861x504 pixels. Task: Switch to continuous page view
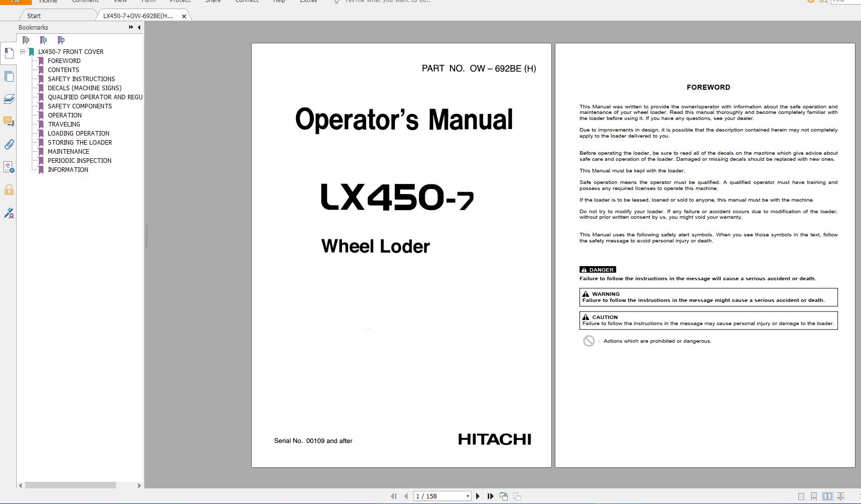point(814,496)
